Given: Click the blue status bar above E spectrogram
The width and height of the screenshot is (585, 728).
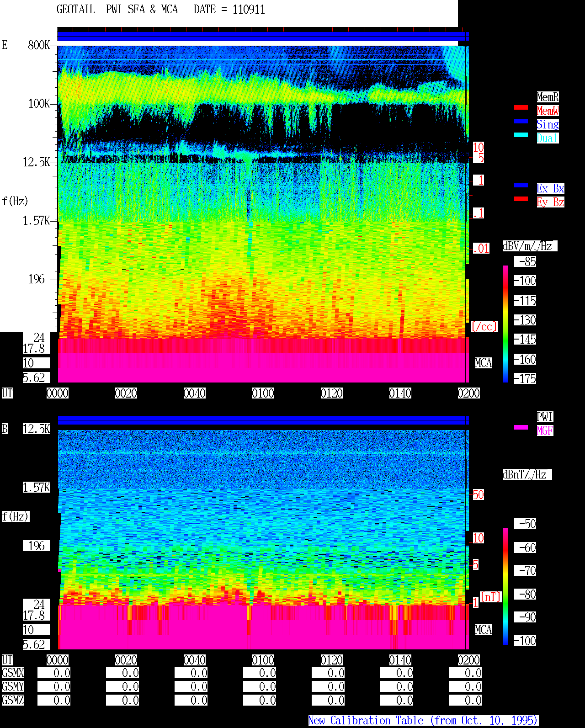Looking at the screenshot, I should [263, 37].
